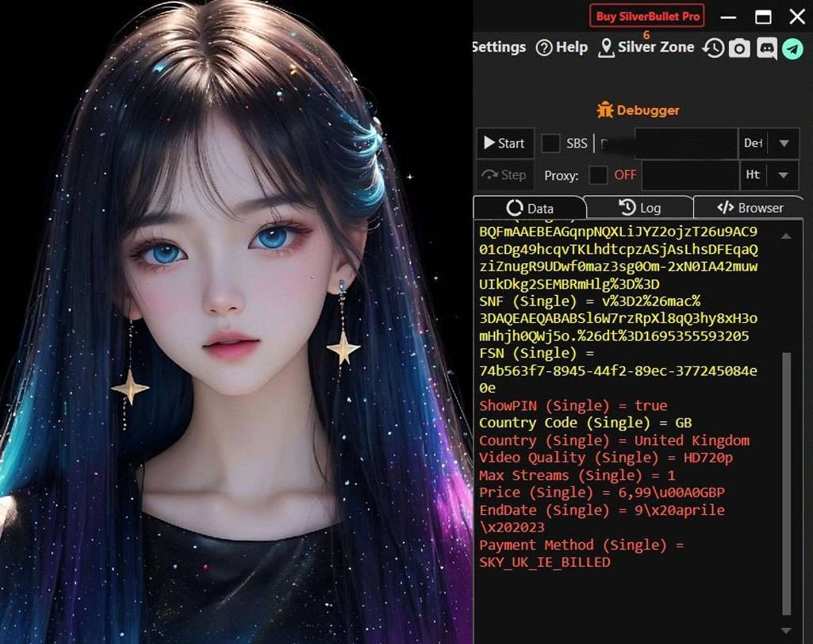This screenshot has height=644, width=813.
Task: Maximize the SilverBullet window
Action: (x=763, y=17)
